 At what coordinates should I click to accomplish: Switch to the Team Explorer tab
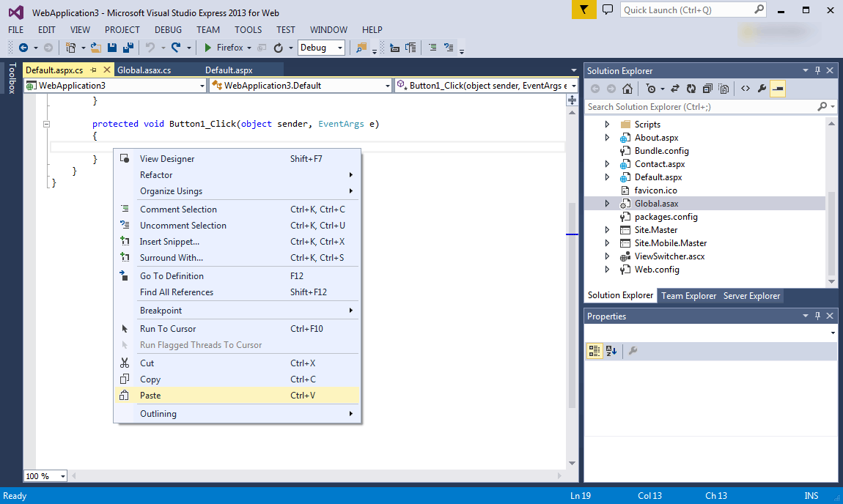(x=689, y=296)
